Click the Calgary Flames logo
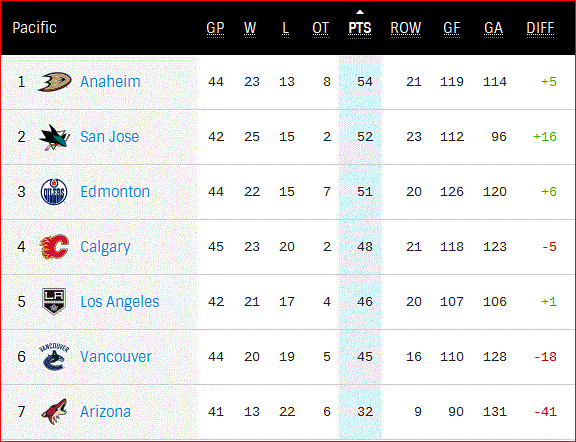The width and height of the screenshot is (576, 442). (54, 247)
